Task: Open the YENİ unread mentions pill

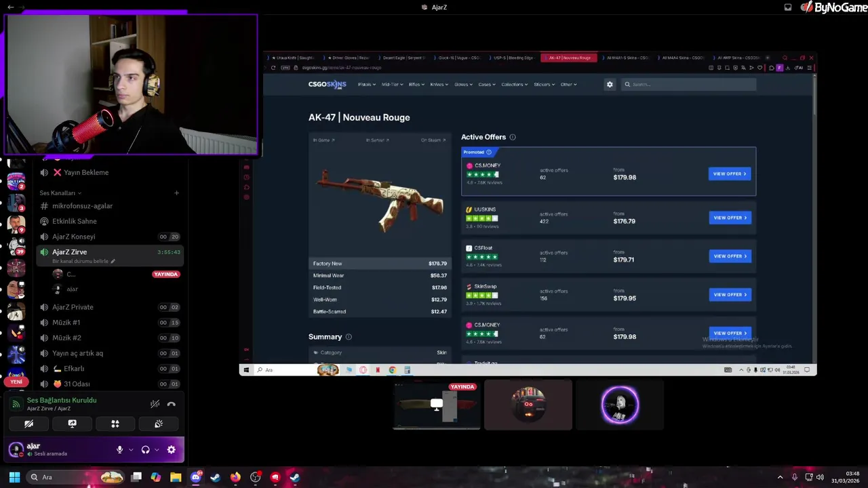Action: (x=16, y=382)
